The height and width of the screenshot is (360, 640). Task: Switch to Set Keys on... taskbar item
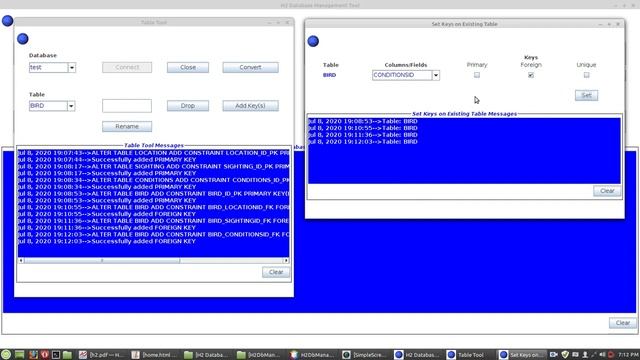[523, 355]
